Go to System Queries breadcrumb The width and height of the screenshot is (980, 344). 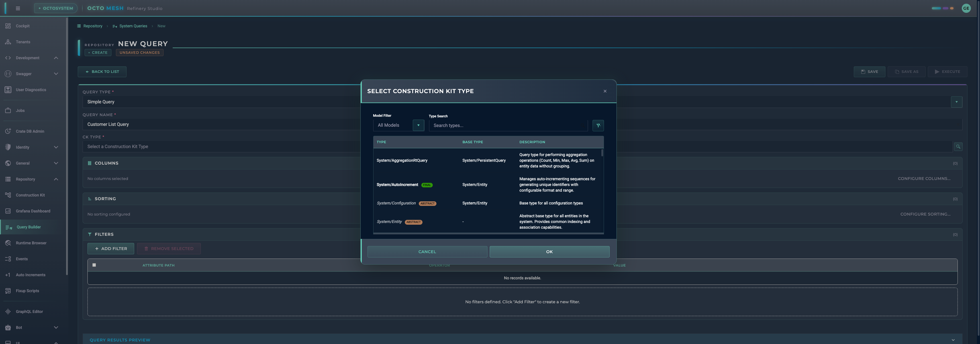(133, 26)
